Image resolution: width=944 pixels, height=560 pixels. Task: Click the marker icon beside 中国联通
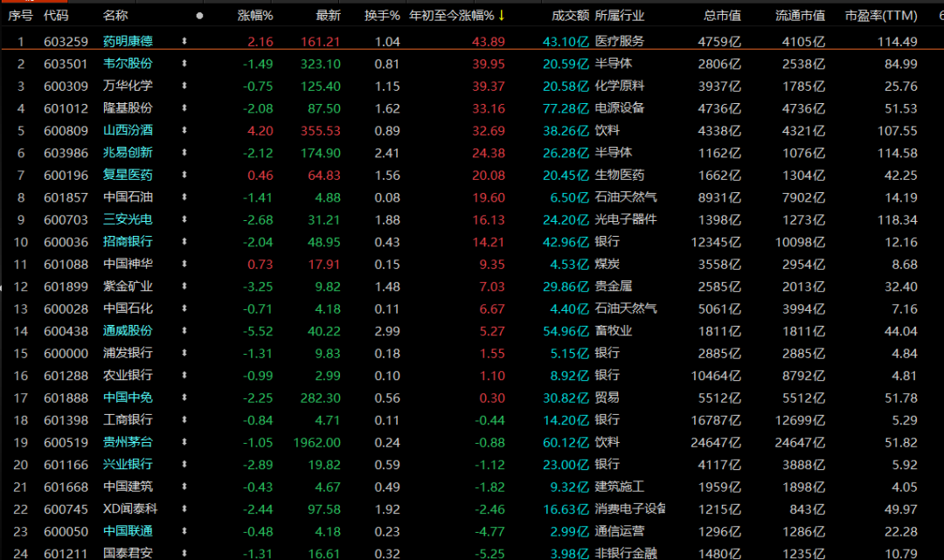pyautogui.click(x=184, y=530)
